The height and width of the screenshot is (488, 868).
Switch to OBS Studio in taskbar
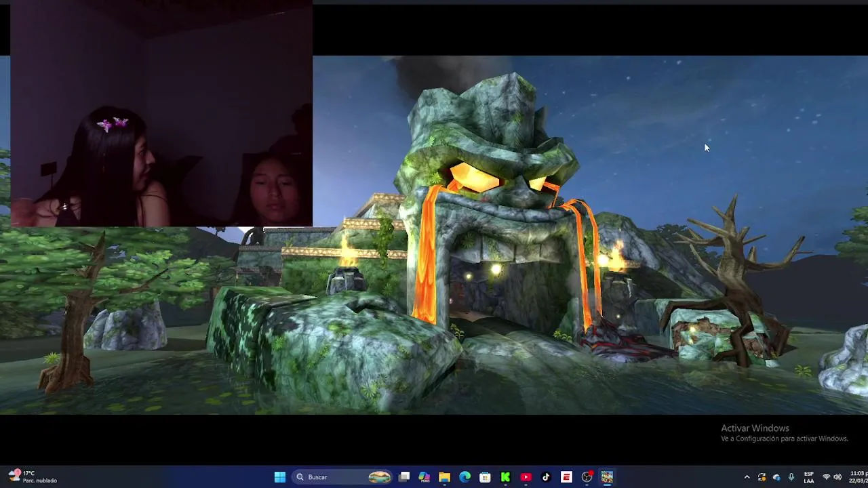(587, 477)
